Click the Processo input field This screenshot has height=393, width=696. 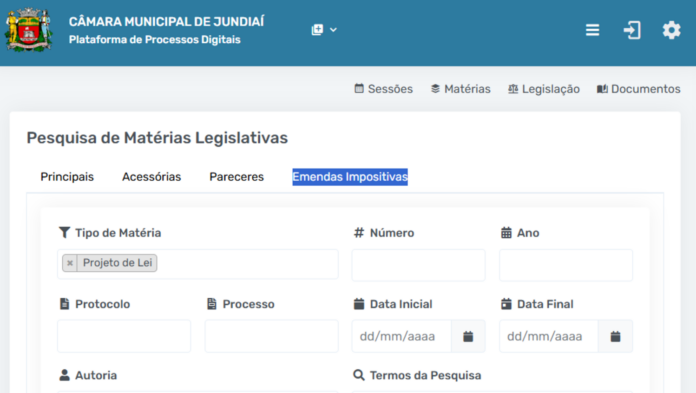coord(271,336)
